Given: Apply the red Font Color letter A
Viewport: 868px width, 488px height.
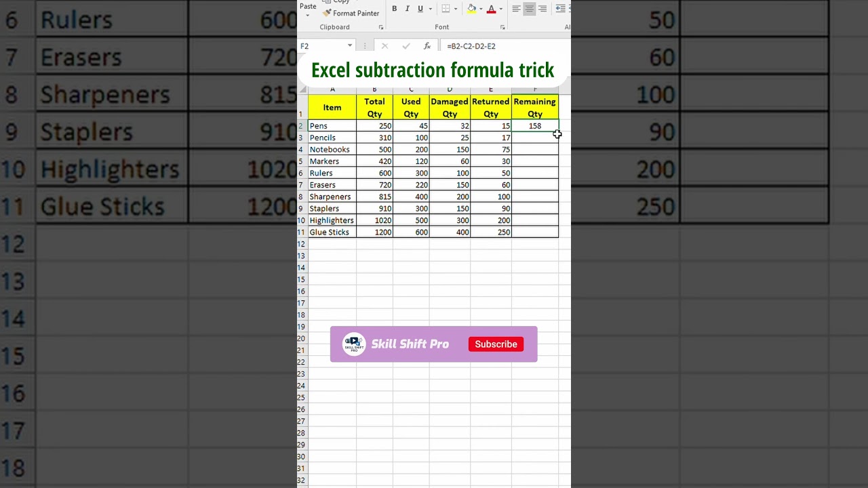Looking at the screenshot, I should click(492, 9).
